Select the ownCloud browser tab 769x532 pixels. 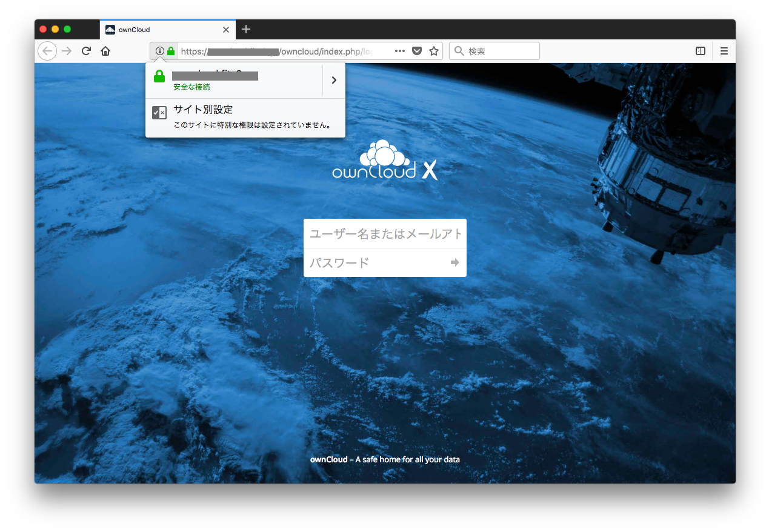pyautogui.click(x=167, y=30)
